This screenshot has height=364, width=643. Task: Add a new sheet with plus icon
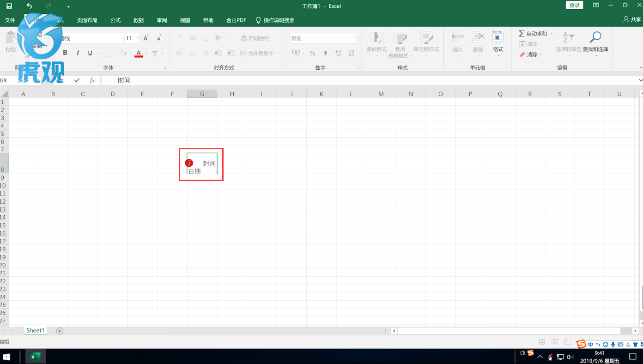click(60, 331)
